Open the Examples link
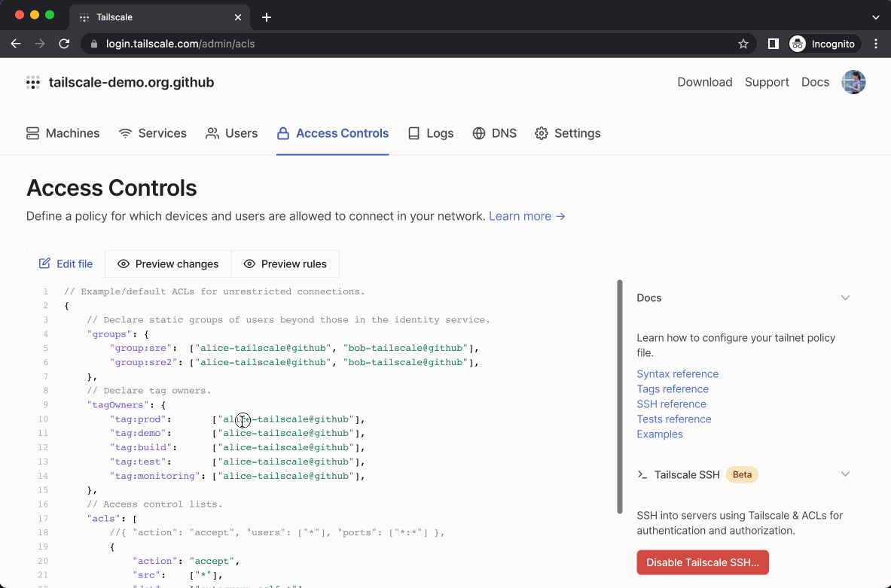891x588 pixels. pos(660,434)
